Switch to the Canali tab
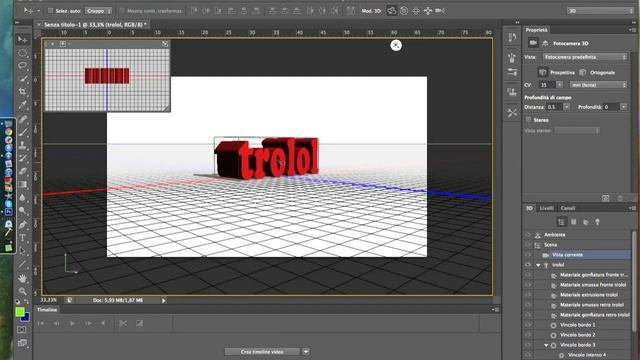640x360 pixels. pos(568,208)
